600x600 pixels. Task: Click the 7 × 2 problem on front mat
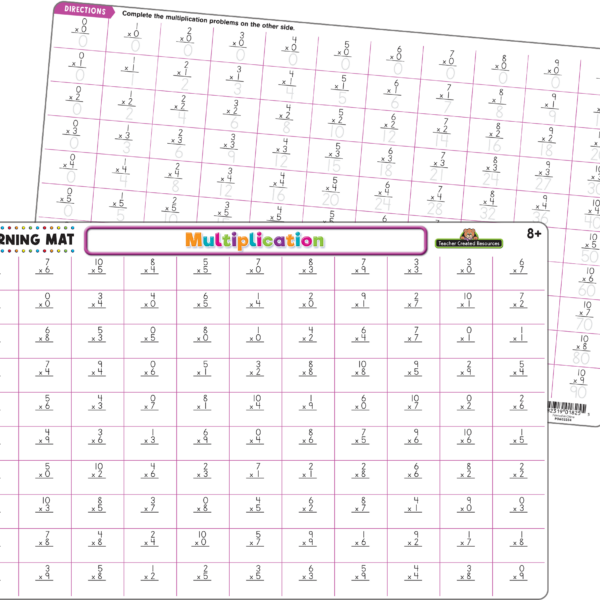pyautogui.click(x=519, y=300)
